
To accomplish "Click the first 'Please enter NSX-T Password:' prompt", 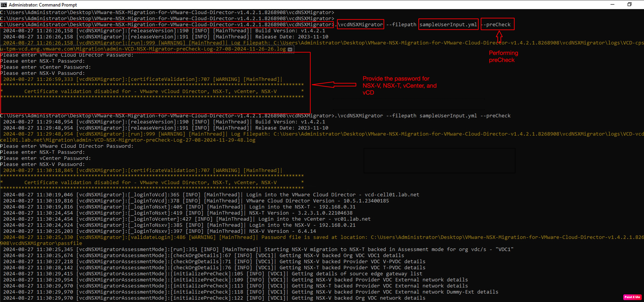I will tap(42, 61).
